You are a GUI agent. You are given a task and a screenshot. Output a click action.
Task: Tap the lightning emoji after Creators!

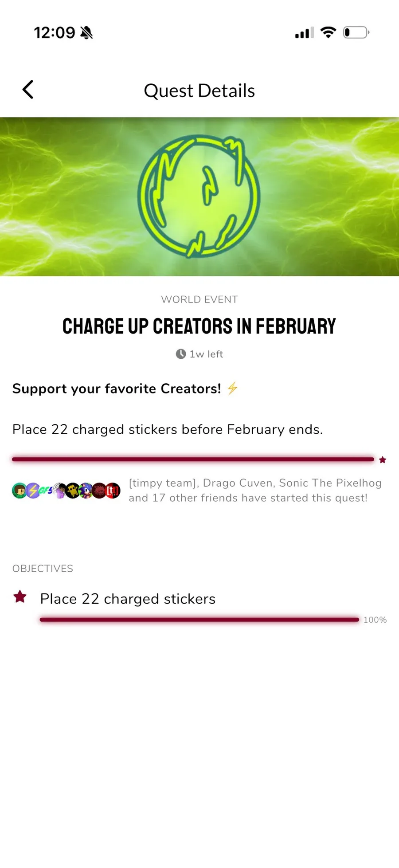(x=232, y=389)
